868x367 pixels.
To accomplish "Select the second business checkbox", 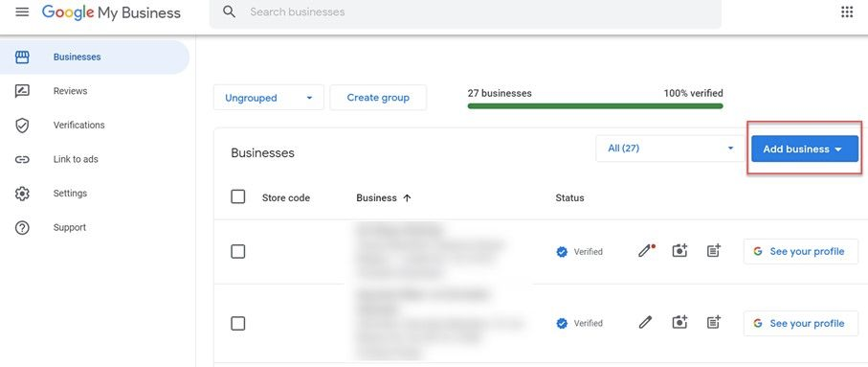I will tap(238, 323).
